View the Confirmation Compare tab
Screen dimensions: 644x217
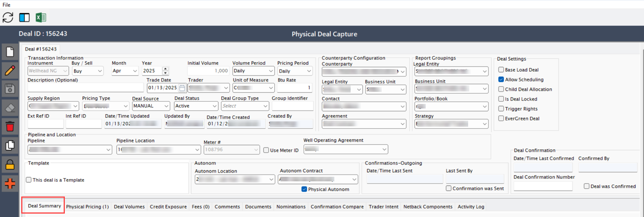coord(337,207)
